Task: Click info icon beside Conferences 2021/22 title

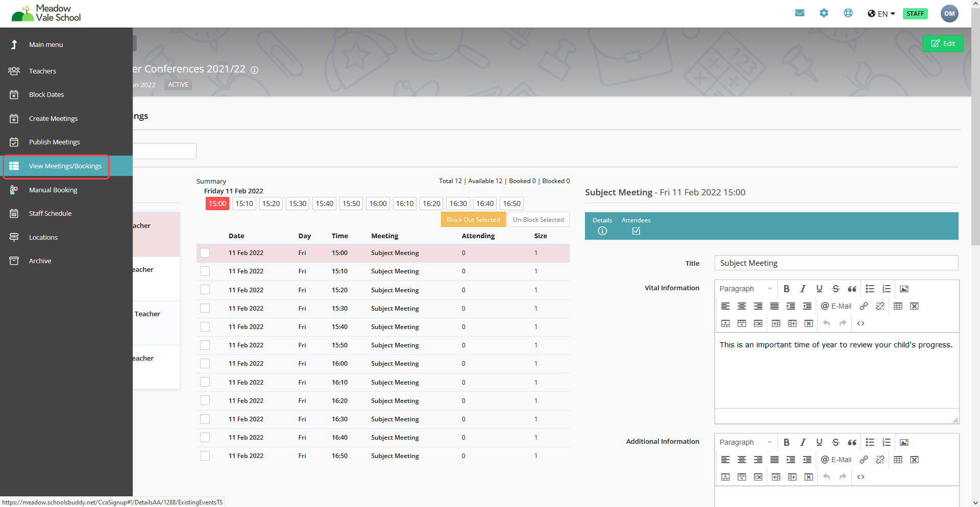Action: 254,70
